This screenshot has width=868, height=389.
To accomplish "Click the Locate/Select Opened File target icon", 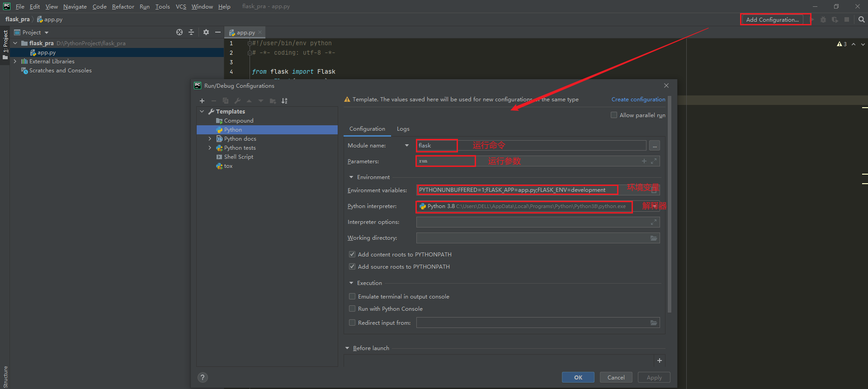I will coord(179,32).
